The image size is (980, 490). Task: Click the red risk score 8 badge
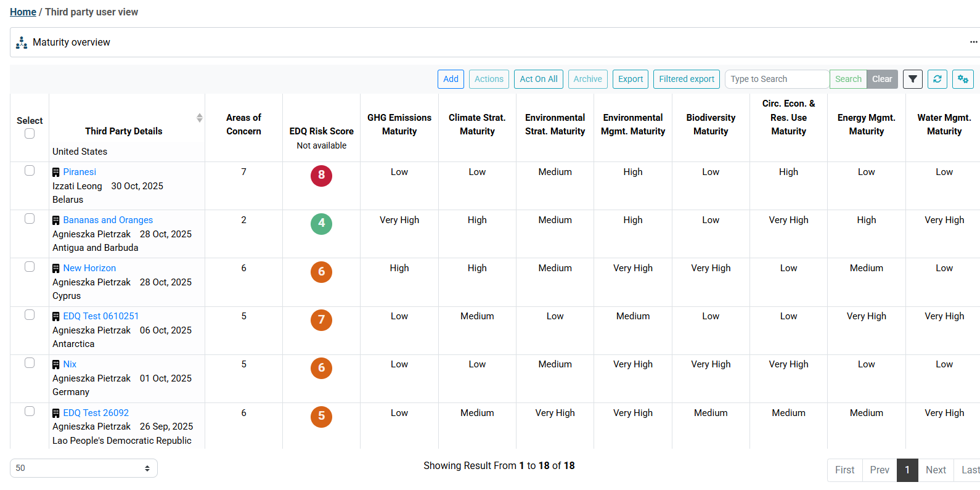pyautogui.click(x=321, y=176)
